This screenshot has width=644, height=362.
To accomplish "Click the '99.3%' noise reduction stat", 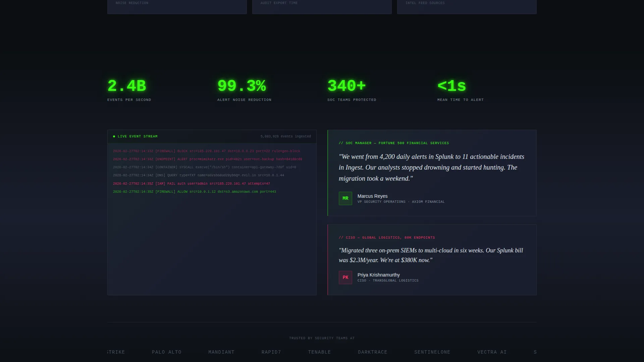I will (x=241, y=86).
